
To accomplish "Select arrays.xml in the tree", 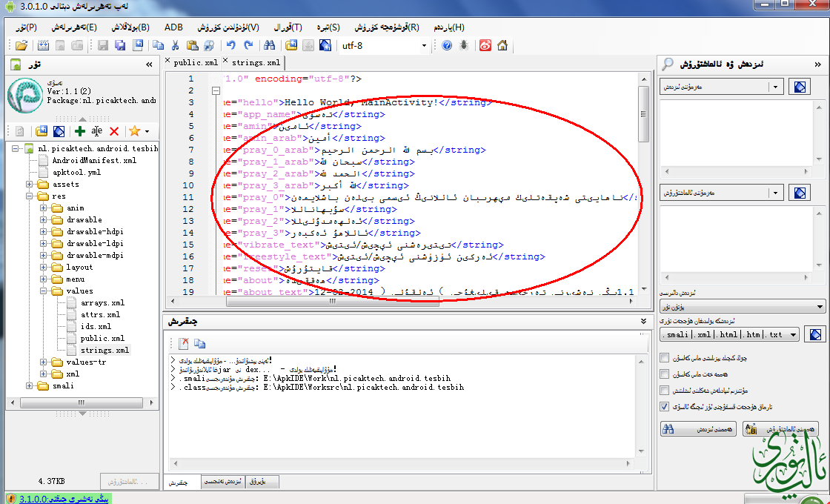I will [x=103, y=303].
